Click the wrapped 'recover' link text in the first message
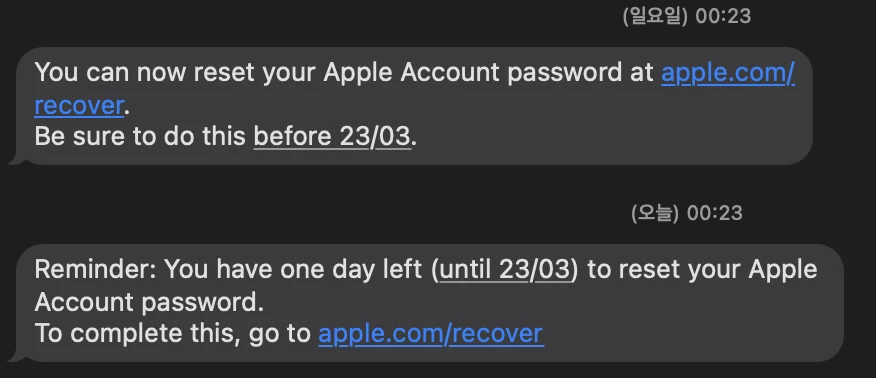 [x=79, y=105]
